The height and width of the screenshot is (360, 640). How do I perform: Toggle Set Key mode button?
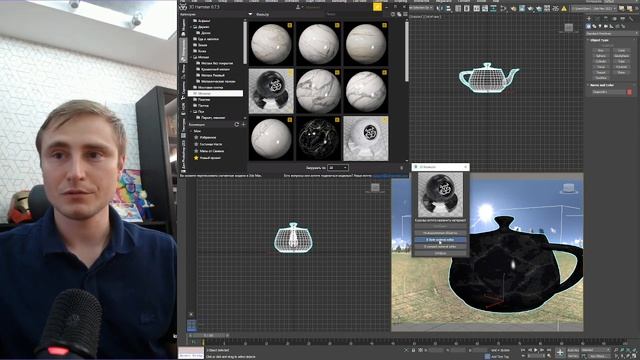[573, 356]
